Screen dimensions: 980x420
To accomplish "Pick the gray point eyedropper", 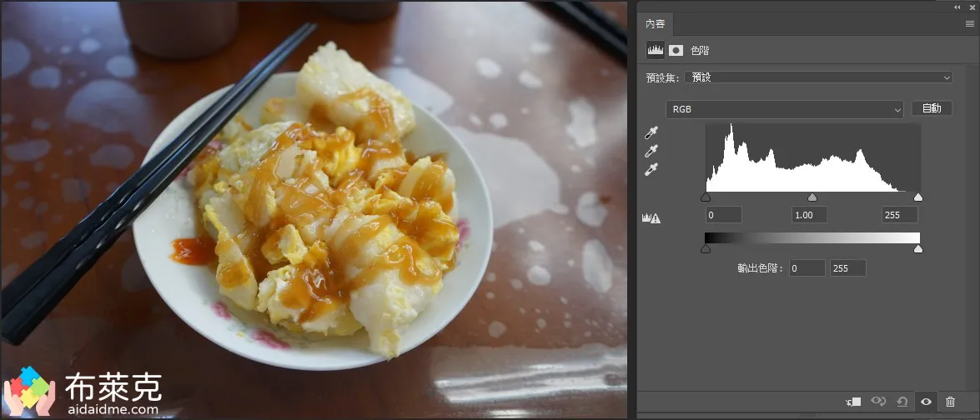I will click(651, 151).
